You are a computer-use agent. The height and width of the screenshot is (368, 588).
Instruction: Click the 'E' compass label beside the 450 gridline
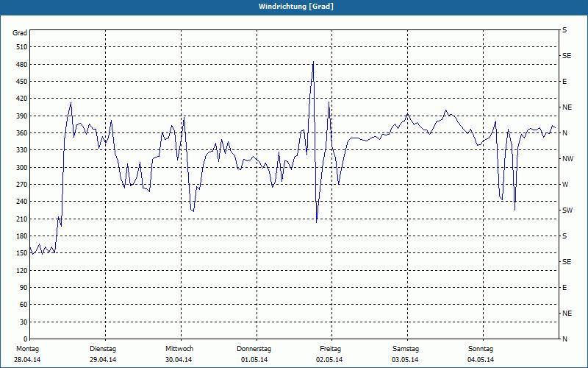pyautogui.click(x=564, y=82)
